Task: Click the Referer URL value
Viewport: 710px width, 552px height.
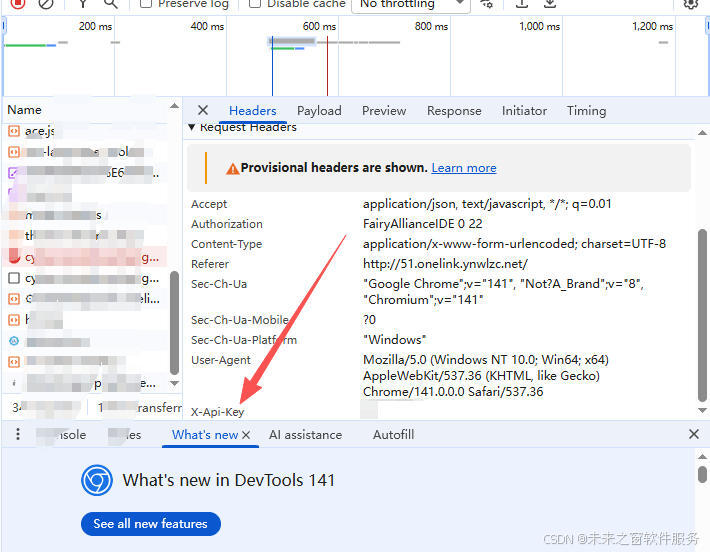Action: [445, 264]
